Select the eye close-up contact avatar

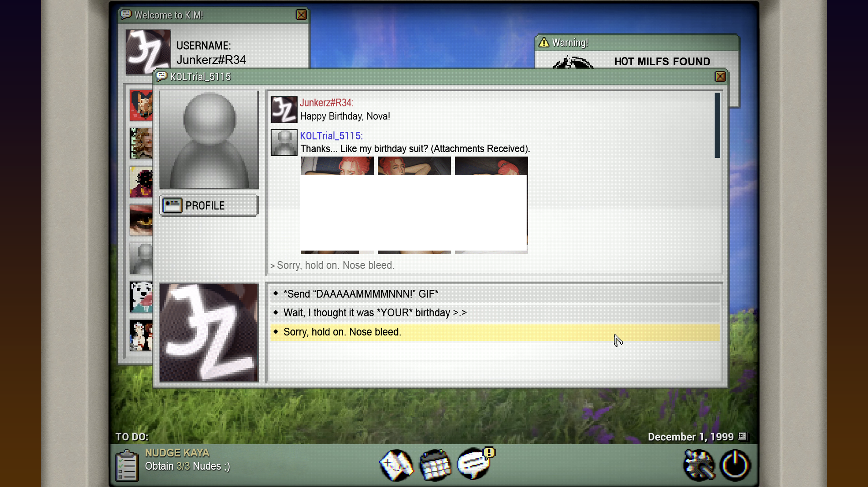[141, 220]
